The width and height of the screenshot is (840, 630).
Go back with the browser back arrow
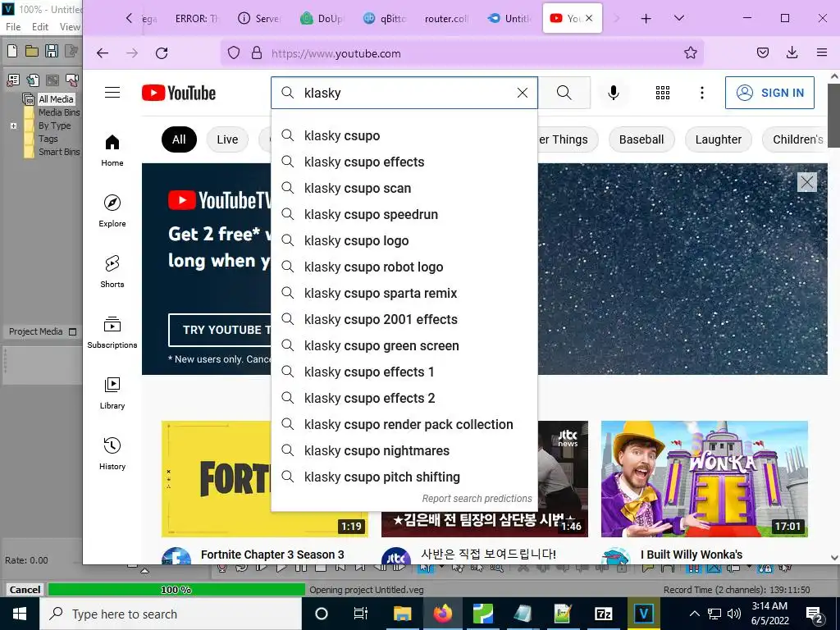(103, 53)
